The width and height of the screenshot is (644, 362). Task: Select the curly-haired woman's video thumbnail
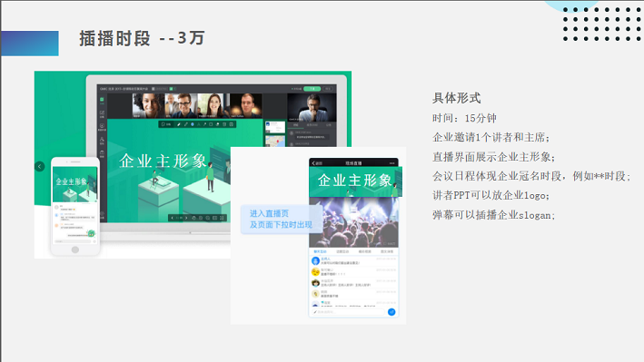pyautogui.click(x=148, y=105)
